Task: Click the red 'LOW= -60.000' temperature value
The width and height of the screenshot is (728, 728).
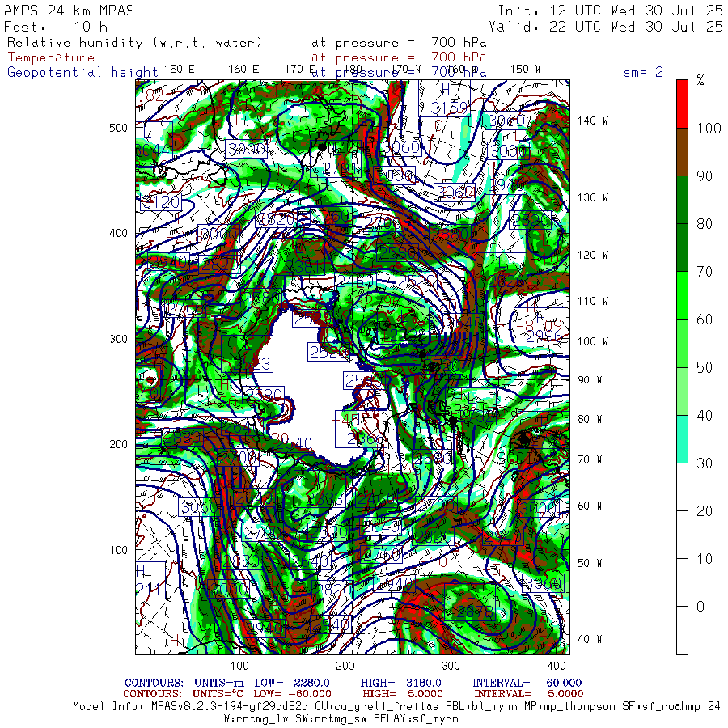Action: click(293, 694)
